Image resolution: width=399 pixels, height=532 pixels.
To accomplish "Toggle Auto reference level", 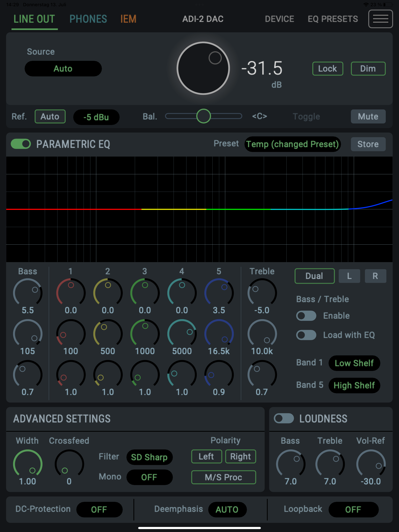I will click(x=50, y=116).
